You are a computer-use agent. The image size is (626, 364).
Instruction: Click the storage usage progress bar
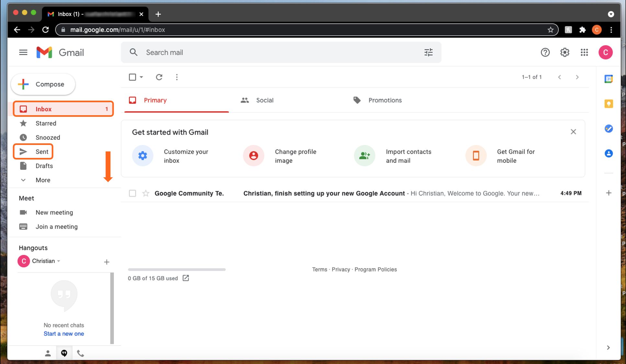[177, 269]
